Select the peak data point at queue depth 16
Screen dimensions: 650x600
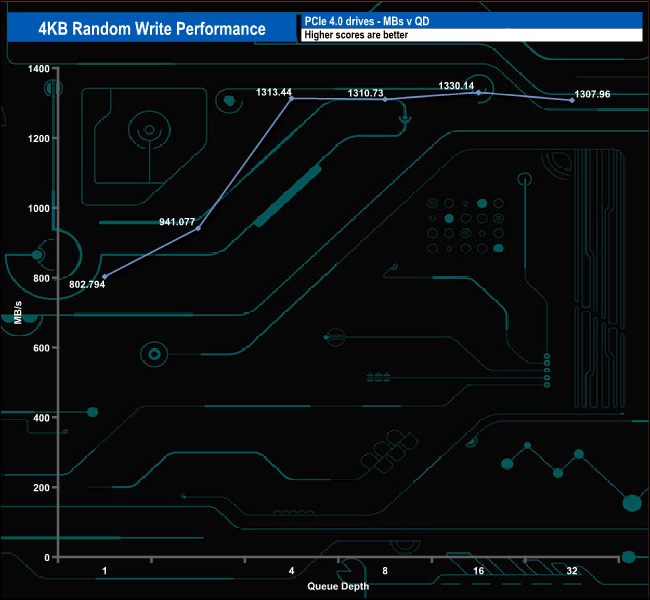478,92
